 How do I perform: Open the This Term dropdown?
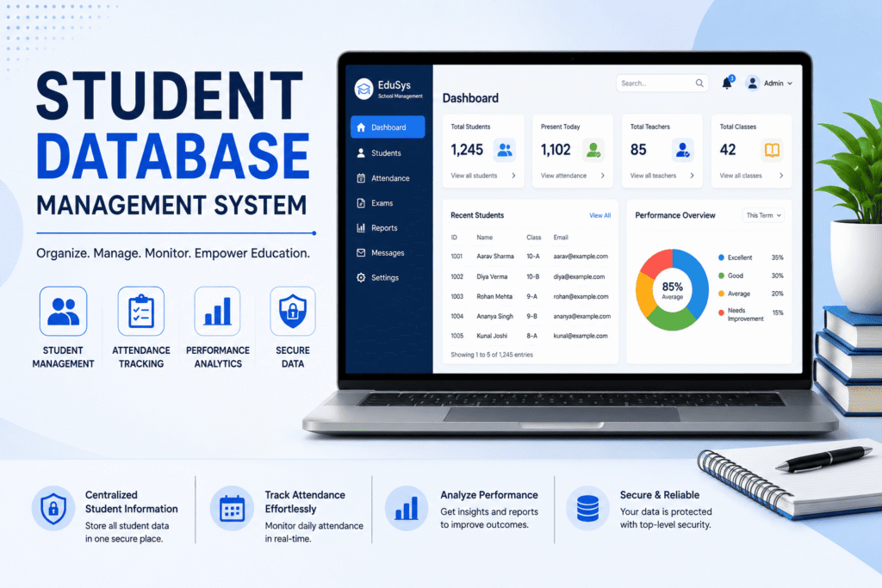coord(763,215)
